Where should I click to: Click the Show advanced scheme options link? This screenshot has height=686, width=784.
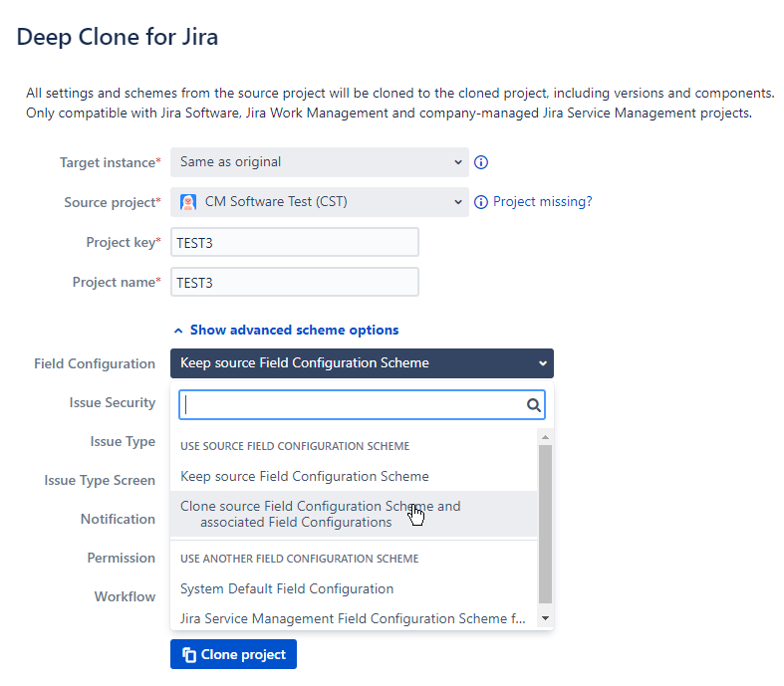click(x=294, y=330)
